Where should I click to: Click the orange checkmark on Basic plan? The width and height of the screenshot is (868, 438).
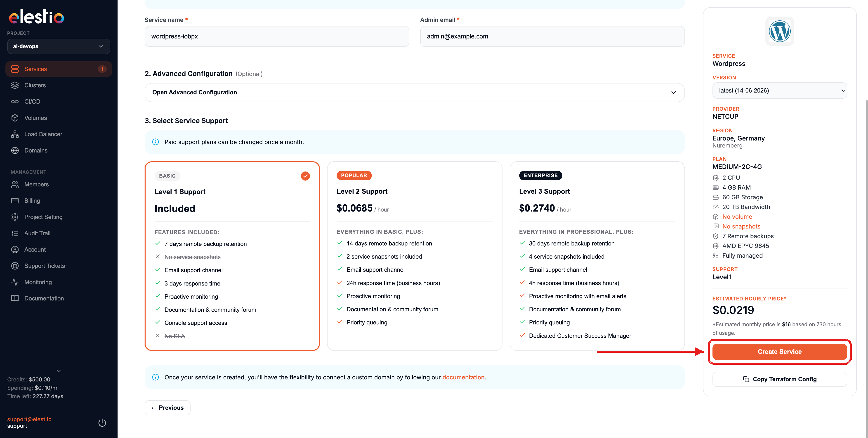coord(305,176)
